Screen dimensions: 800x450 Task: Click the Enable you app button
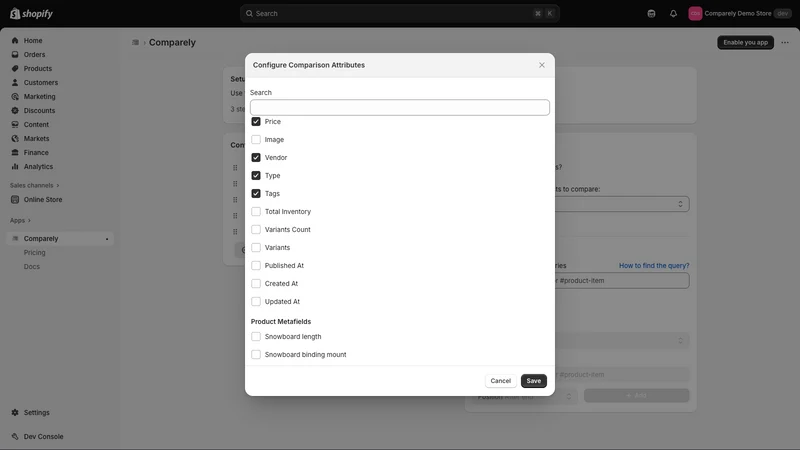pyautogui.click(x=745, y=42)
